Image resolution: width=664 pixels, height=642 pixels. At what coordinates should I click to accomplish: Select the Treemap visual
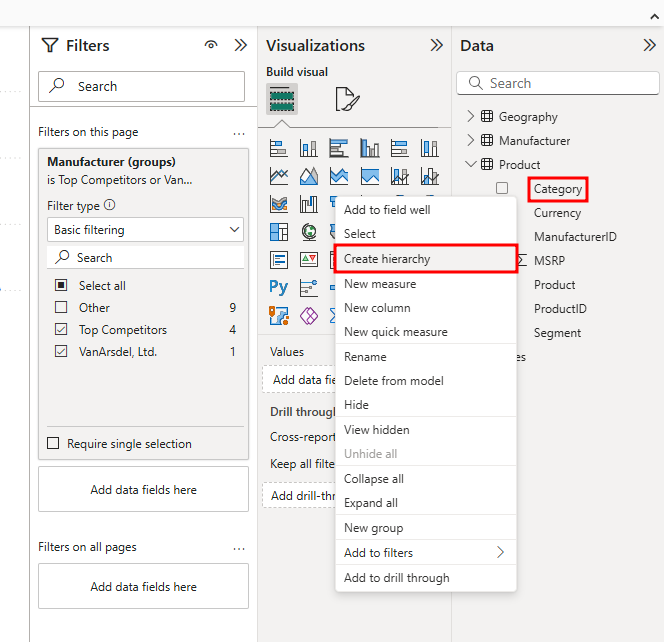(279, 232)
